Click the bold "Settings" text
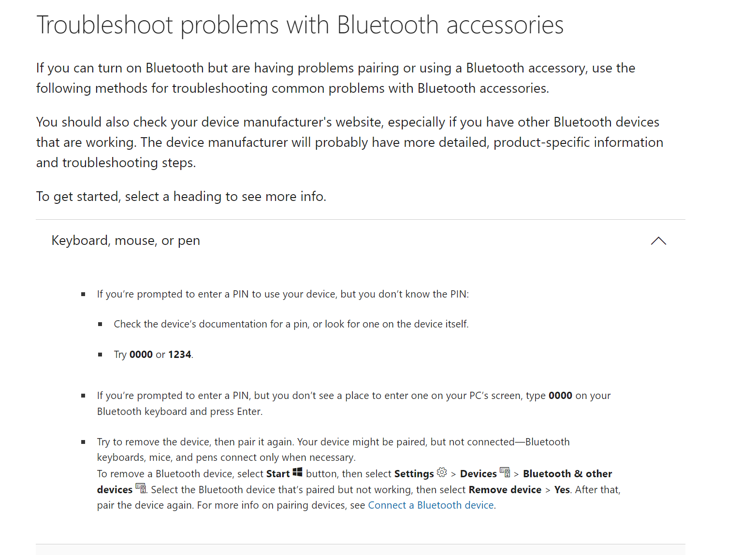 coord(414,474)
